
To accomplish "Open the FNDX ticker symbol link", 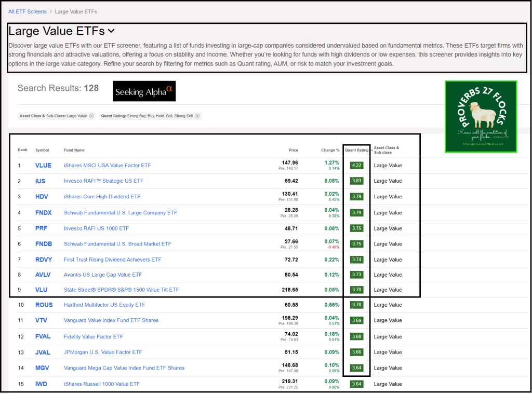I will point(44,213).
